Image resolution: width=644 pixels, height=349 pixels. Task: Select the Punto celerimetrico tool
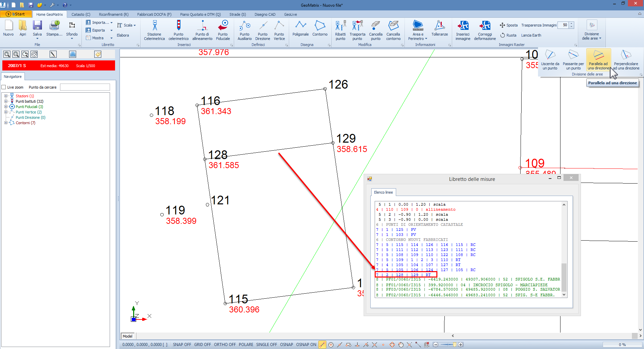click(178, 30)
